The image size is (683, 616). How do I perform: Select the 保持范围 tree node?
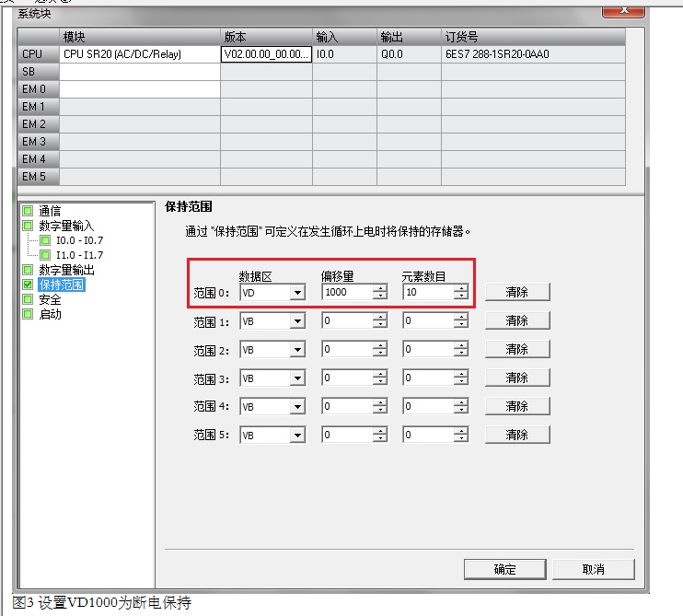[62, 285]
